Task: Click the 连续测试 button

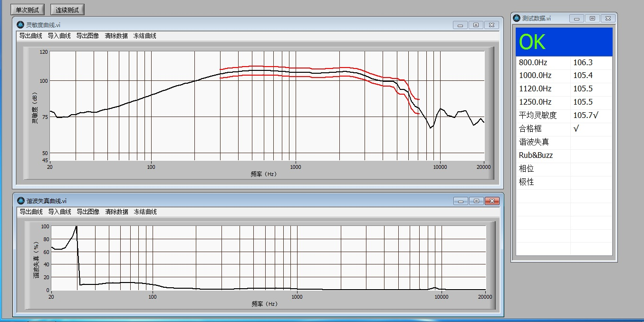Action: coord(67,10)
